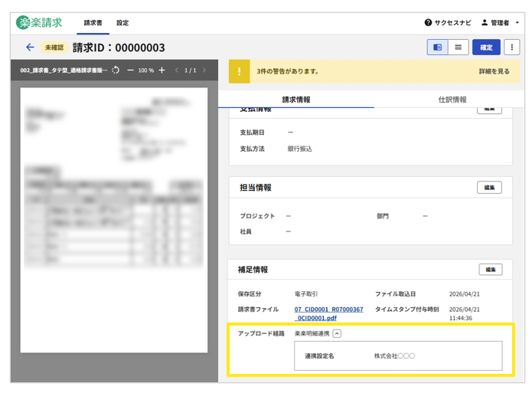Screen dimensions: 532x393
Task: Click the 未確認 status badge
Action: click(x=54, y=47)
